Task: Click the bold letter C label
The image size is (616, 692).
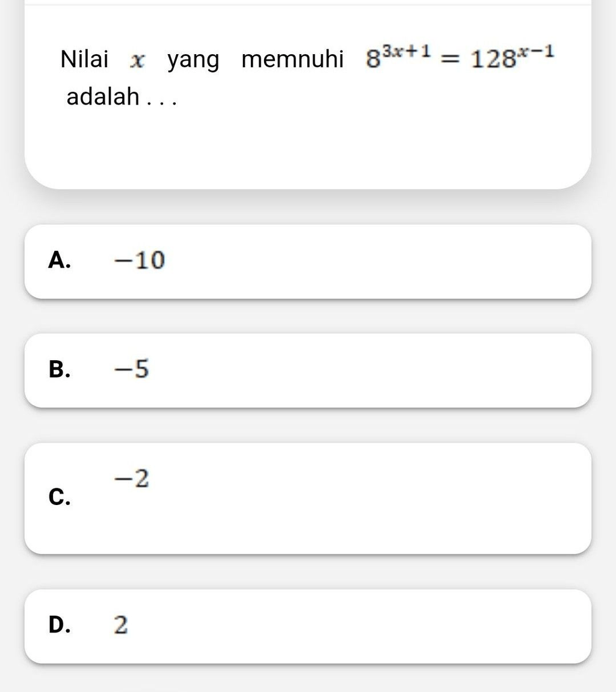Action: [60, 497]
